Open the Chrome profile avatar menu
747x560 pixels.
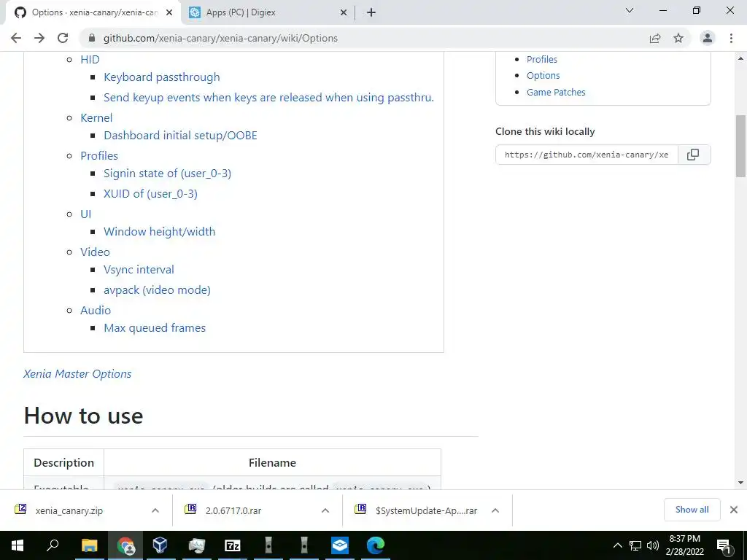pyautogui.click(x=708, y=38)
